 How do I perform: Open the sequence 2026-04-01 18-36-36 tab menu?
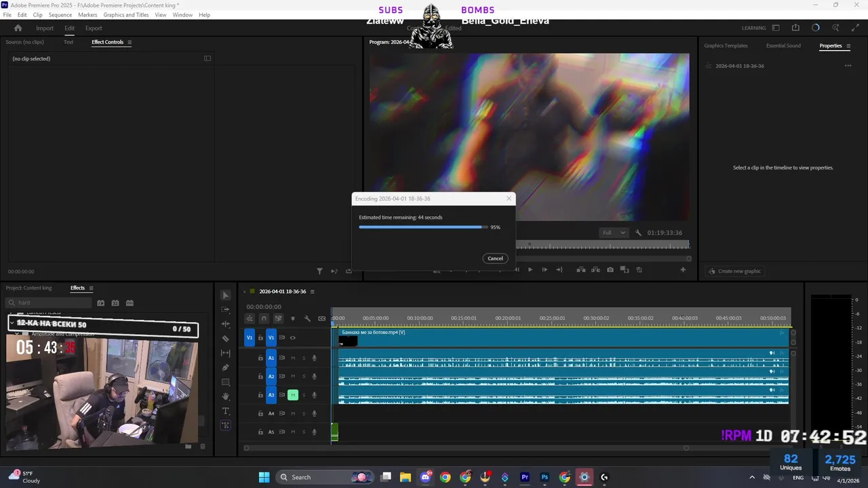(312, 291)
